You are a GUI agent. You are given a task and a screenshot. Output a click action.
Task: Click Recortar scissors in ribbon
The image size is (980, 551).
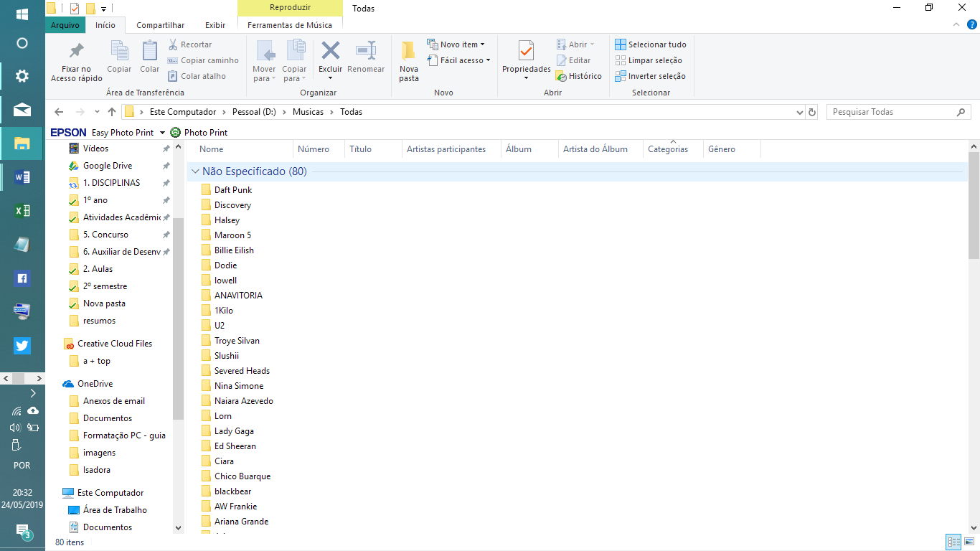click(190, 44)
